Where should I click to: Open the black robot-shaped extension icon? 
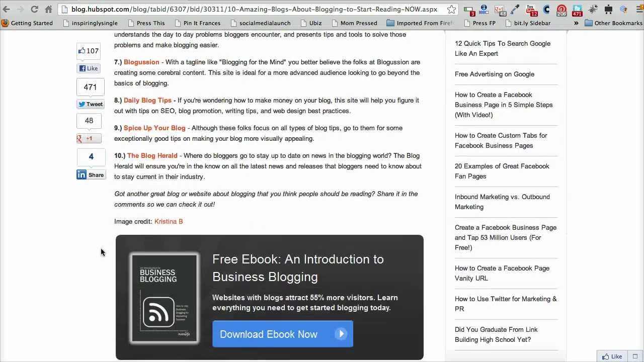coord(609,9)
